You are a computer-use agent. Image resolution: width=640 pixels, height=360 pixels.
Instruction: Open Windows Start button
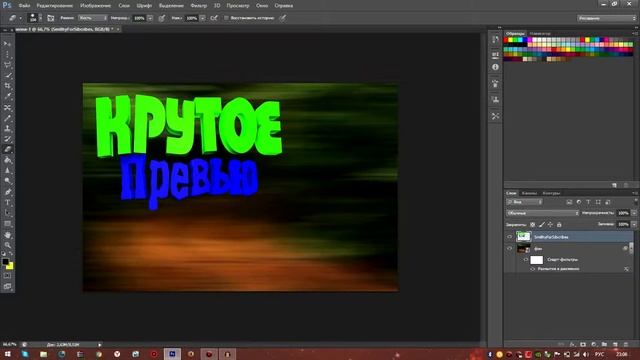7,354
